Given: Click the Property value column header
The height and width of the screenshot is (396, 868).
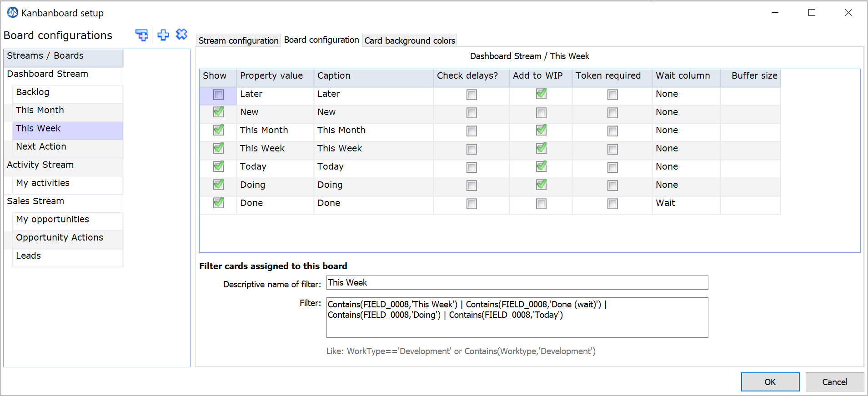Looking at the screenshot, I should coord(275,78).
